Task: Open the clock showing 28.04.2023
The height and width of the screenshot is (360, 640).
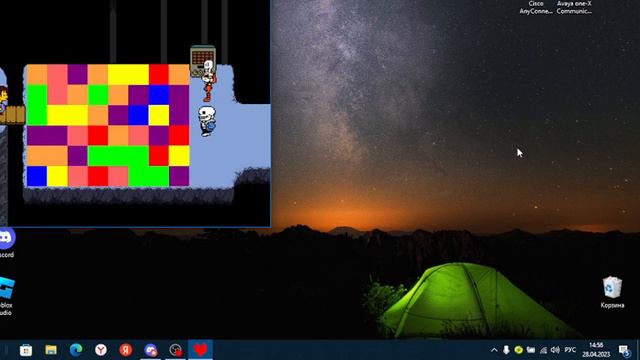Action: click(596, 350)
